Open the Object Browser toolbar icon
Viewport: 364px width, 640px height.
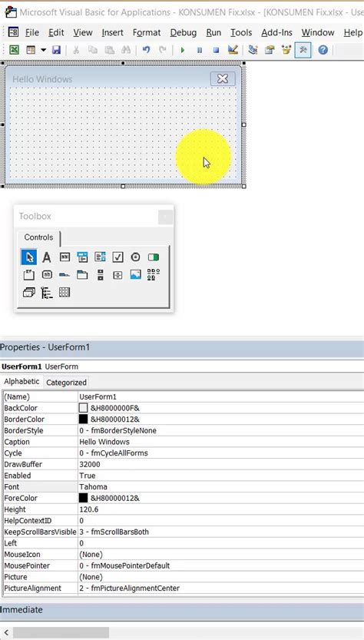286,50
